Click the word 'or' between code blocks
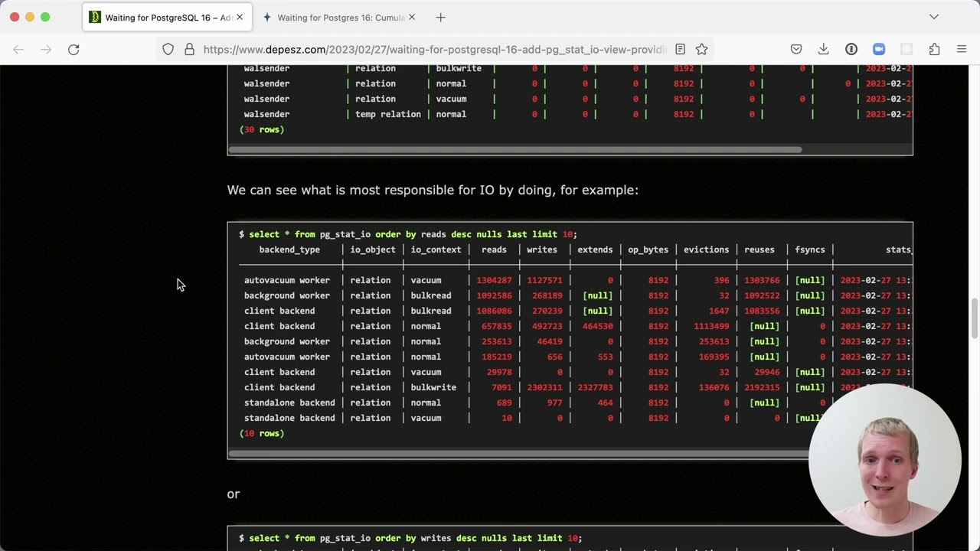The height and width of the screenshot is (551, 980). (x=234, y=494)
